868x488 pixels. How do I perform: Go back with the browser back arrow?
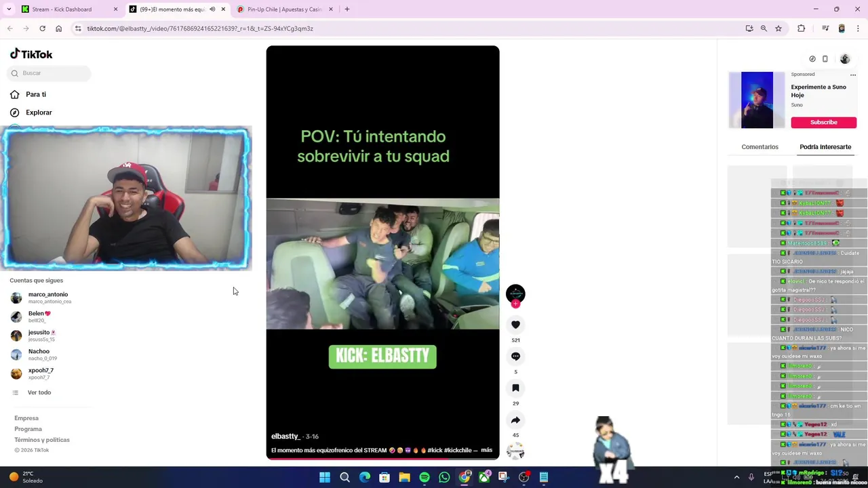coord(9,28)
